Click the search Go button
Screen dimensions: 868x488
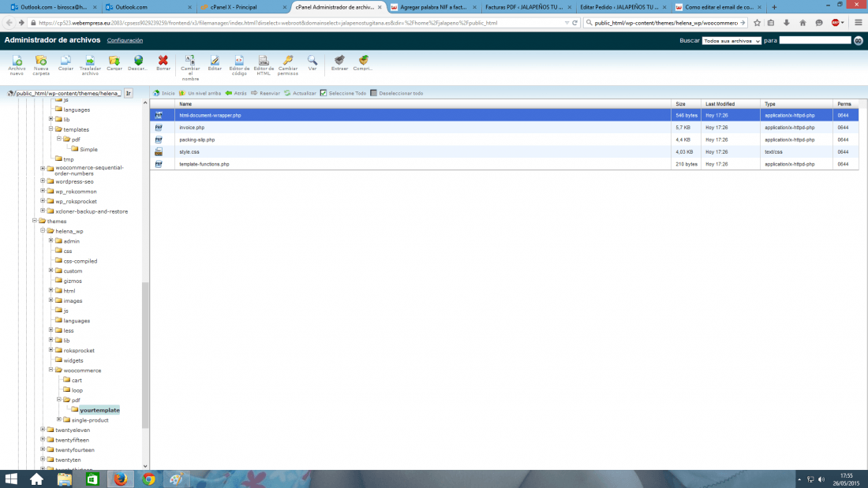858,40
